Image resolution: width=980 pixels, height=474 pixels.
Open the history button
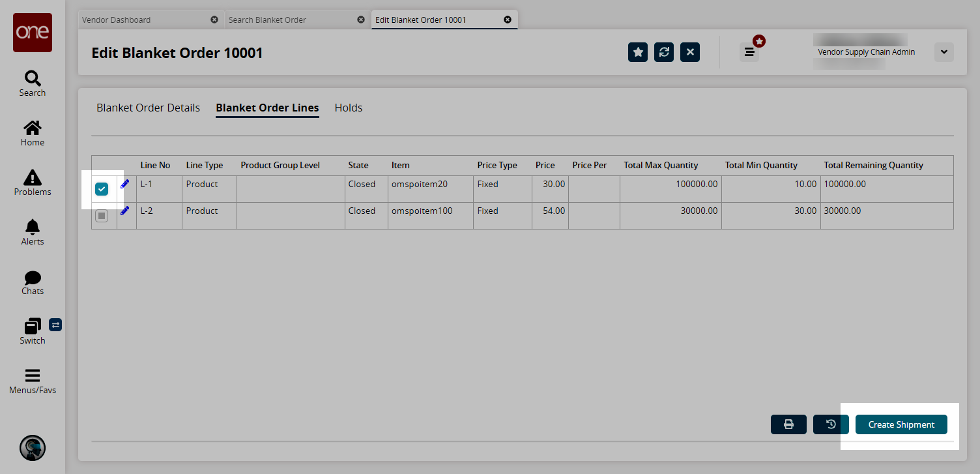(x=831, y=424)
